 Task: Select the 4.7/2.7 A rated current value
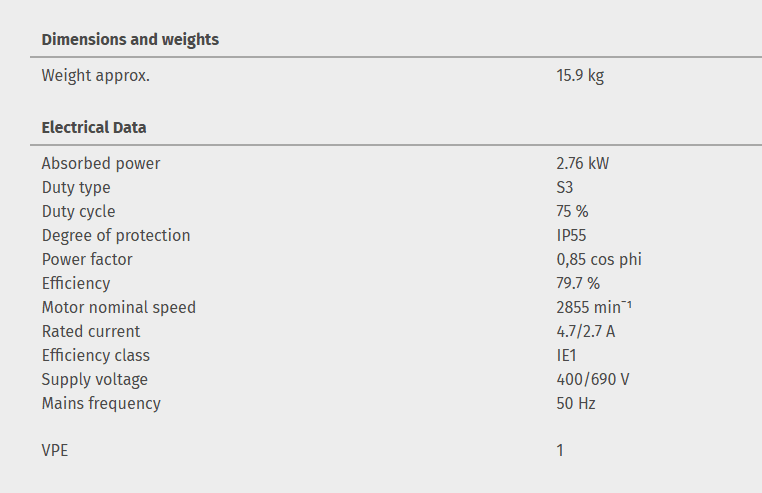tap(586, 331)
